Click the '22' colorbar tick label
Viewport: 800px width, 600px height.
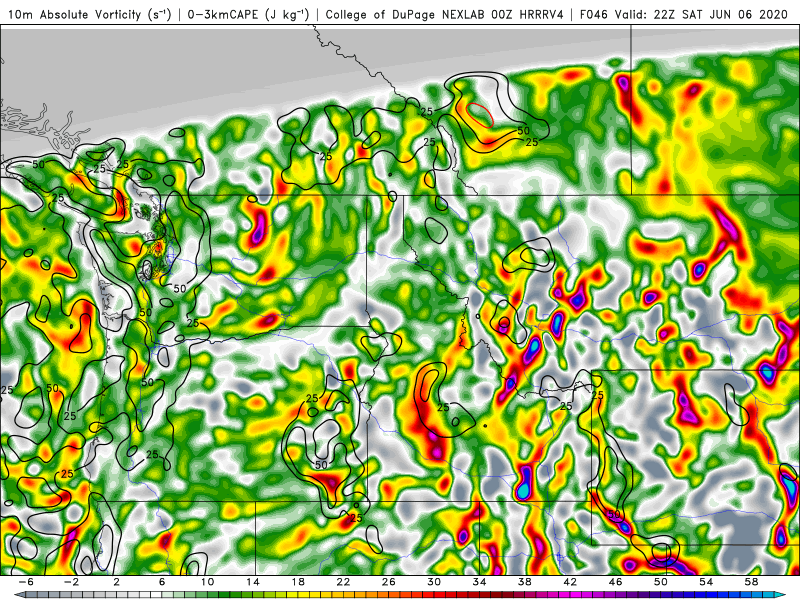point(343,582)
